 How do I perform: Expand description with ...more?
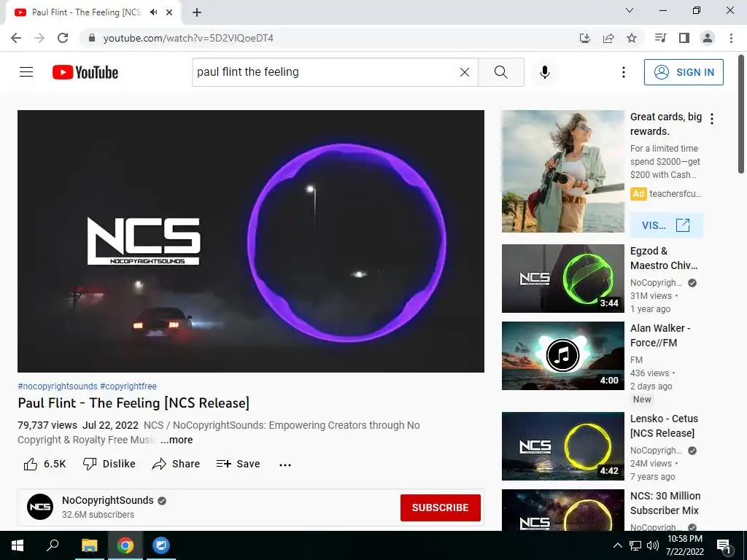(x=177, y=440)
